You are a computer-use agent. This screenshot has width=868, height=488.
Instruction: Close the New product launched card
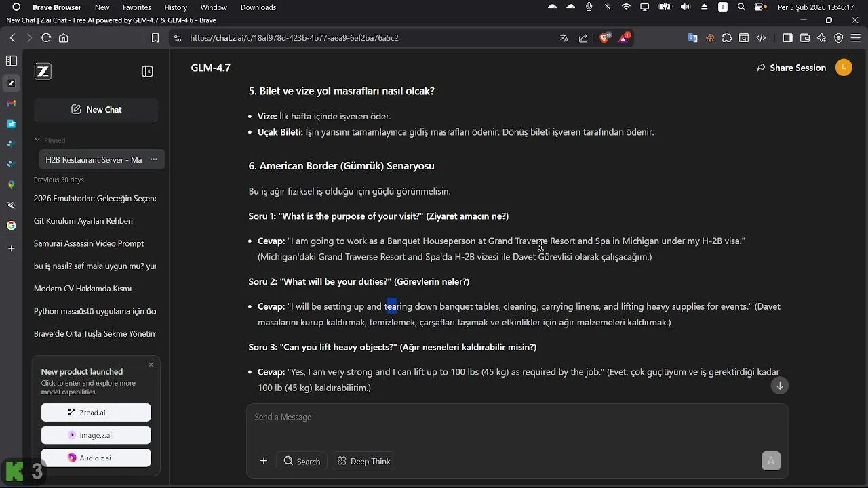pyautogui.click(x=151, y=365)
